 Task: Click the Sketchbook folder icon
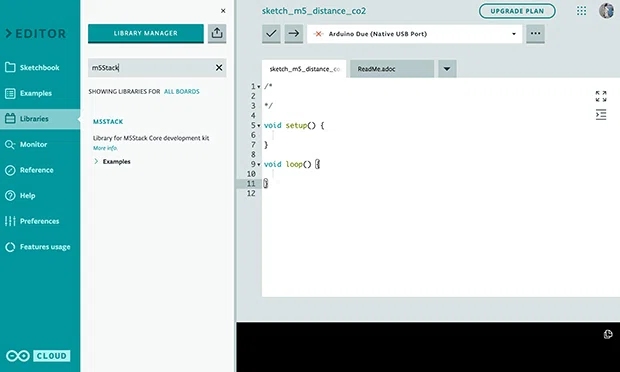[10, 67]
